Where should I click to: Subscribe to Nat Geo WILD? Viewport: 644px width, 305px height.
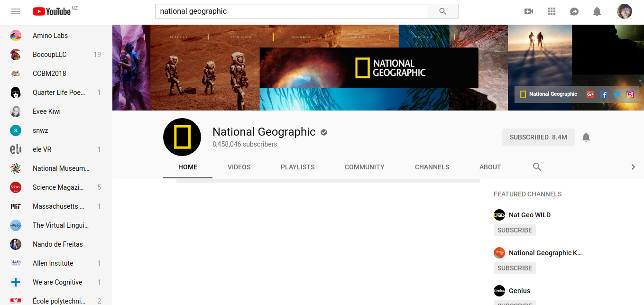tap(515, 230)
